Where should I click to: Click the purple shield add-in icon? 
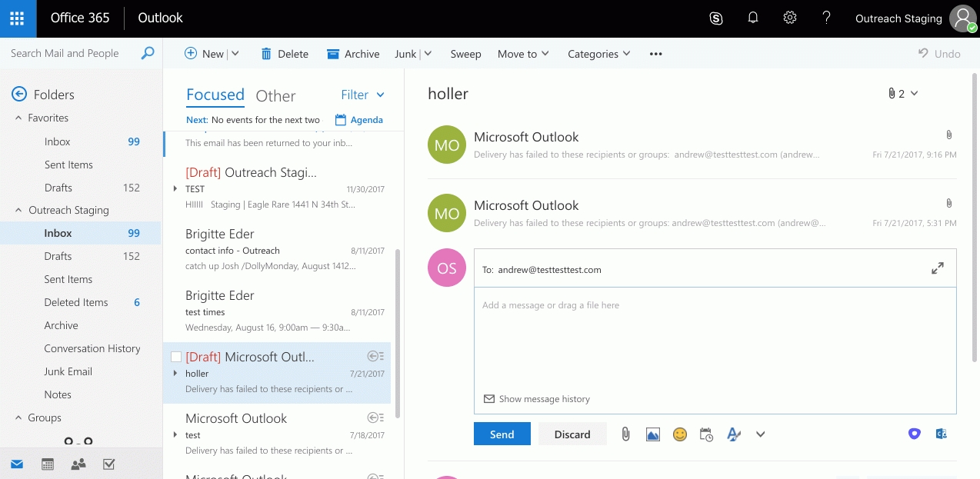click(914, 434)
